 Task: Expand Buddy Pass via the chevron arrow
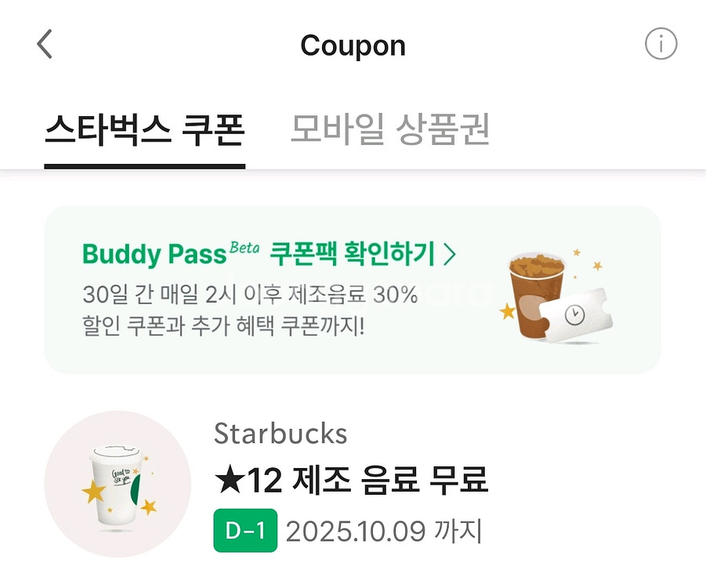coord(450,253)
